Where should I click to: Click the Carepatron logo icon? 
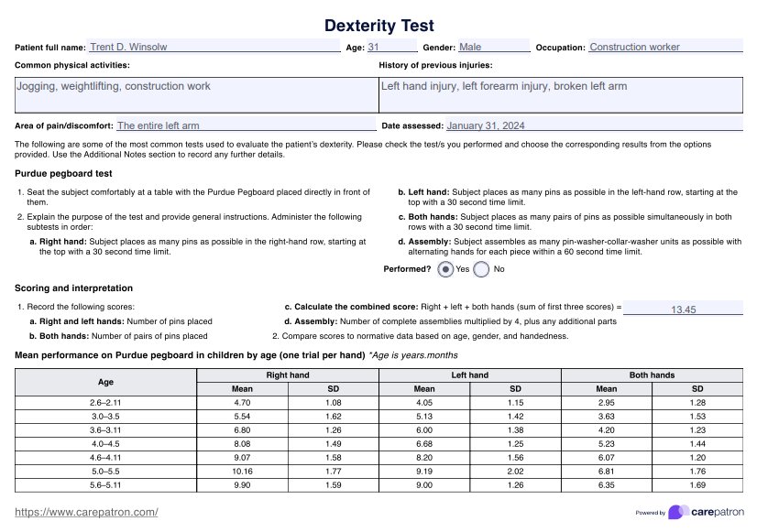point(679,512)
